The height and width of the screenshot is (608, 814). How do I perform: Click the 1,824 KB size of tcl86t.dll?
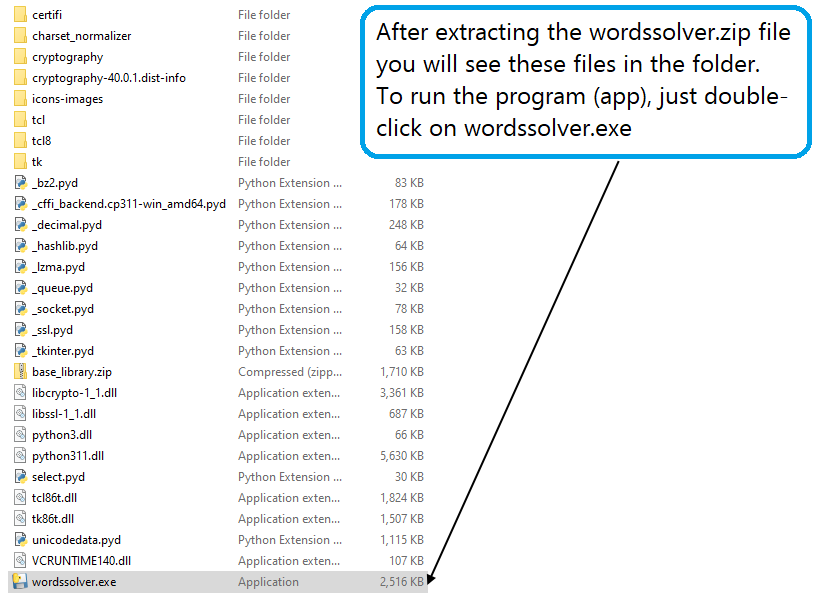click(401, 497)
